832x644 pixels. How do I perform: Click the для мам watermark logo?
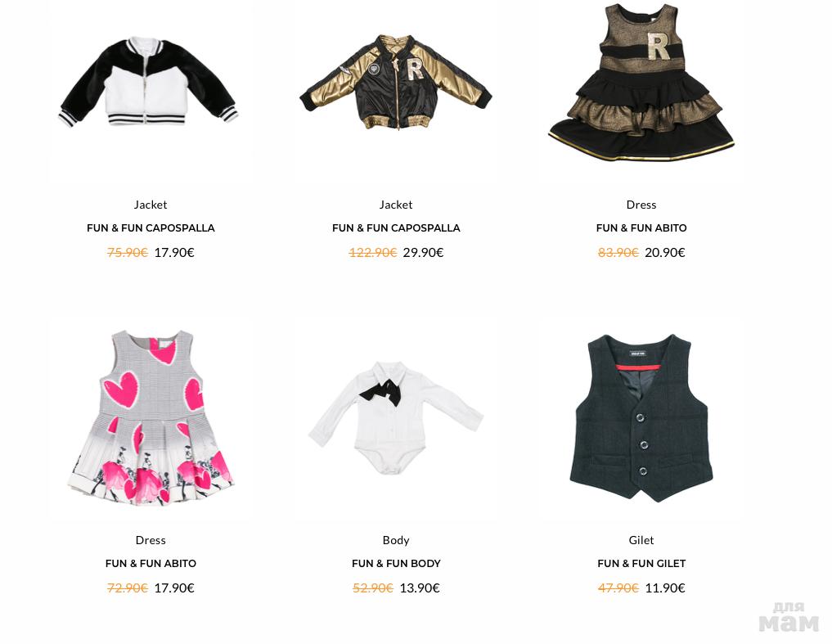(789, 617)
